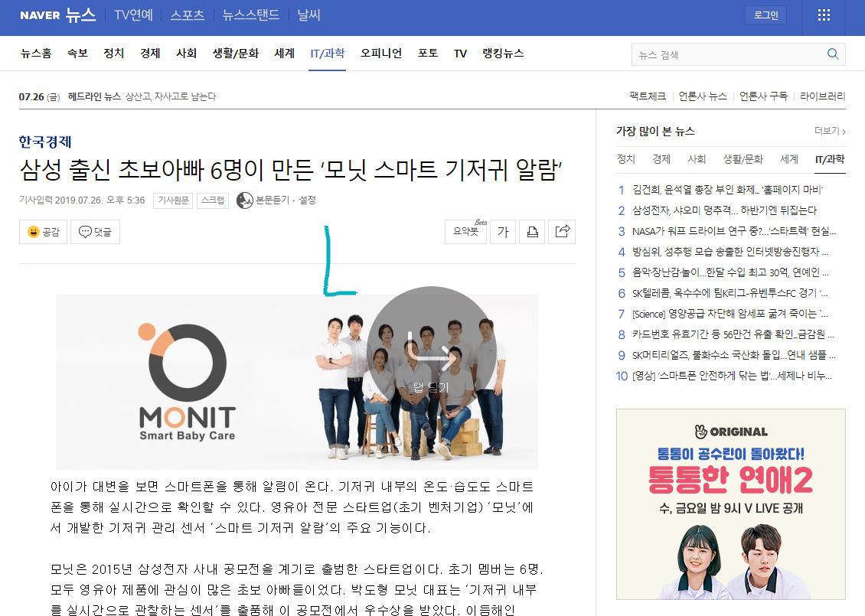Viewport: 865px width, 616px height.
Task: Go to the 뉴스홈 tab
Action: (x=36, y=54)
